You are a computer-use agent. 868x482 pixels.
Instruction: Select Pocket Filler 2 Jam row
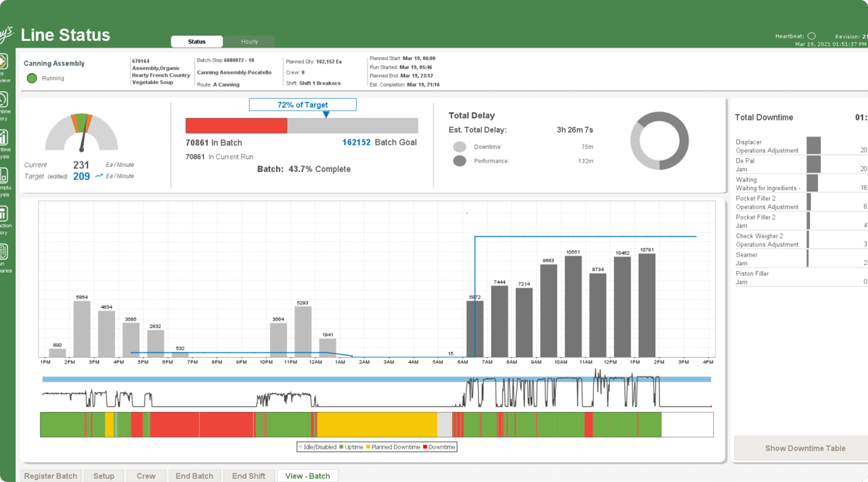tap(801, 221)
